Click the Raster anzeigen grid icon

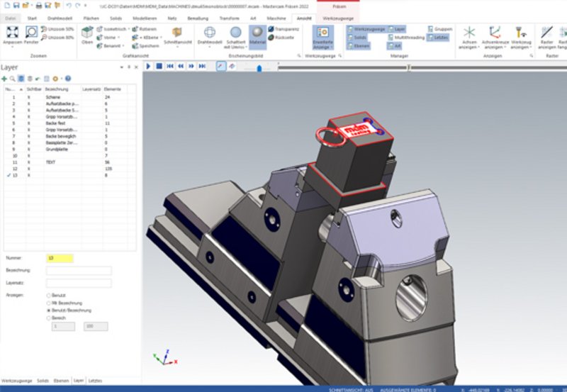click(547, 34)
